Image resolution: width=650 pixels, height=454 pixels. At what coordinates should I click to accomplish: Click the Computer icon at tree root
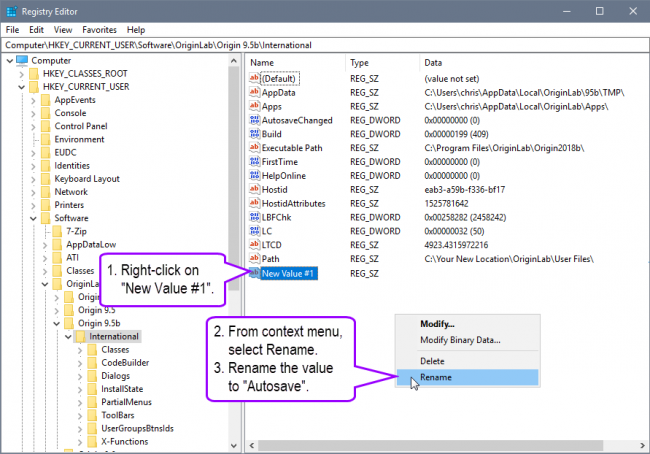[x=21, y=60]
